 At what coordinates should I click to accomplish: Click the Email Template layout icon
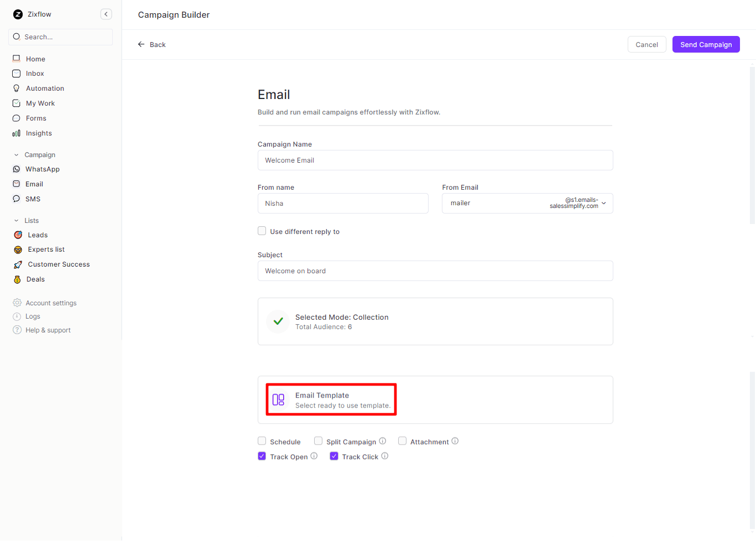point(278,399)
